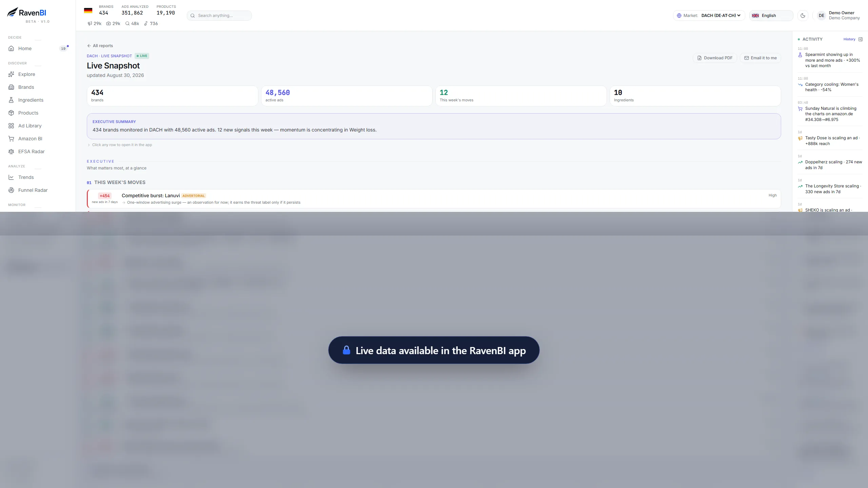The width and height of the screenshot is (868, 488).
Task: Click the Products cube icon
Action: coord(11,113)
